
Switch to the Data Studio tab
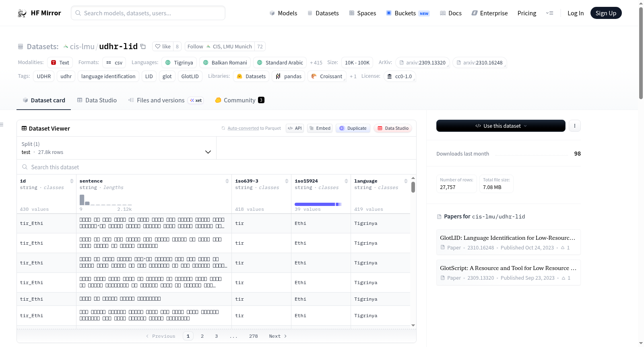click(x=97, y=100)
